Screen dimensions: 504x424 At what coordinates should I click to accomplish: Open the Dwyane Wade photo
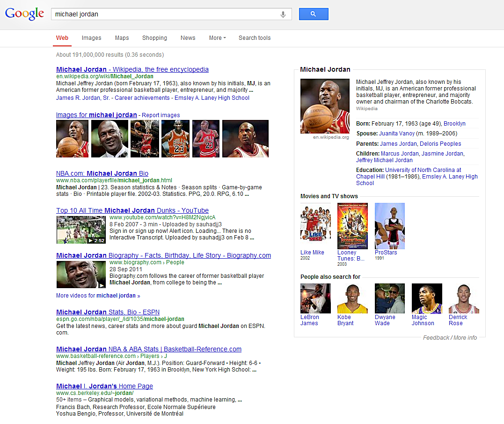pos(390,298)
